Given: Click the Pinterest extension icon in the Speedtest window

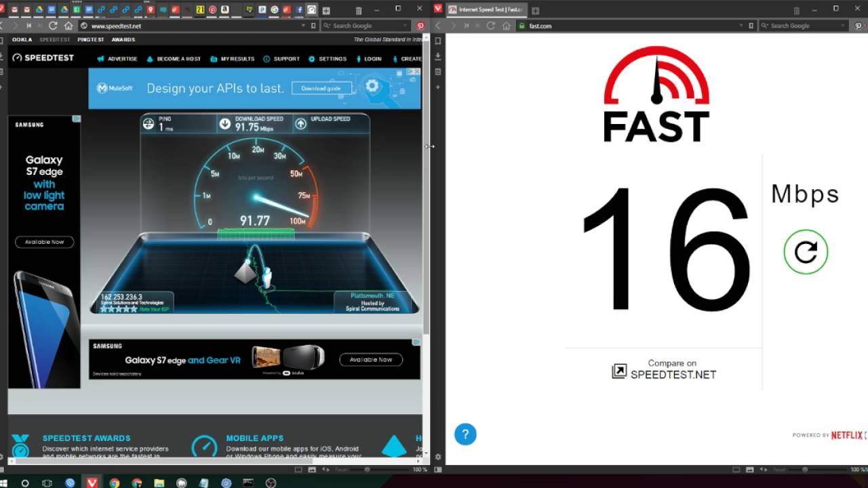Looking at the screenshot, I should tap(420, 26).
